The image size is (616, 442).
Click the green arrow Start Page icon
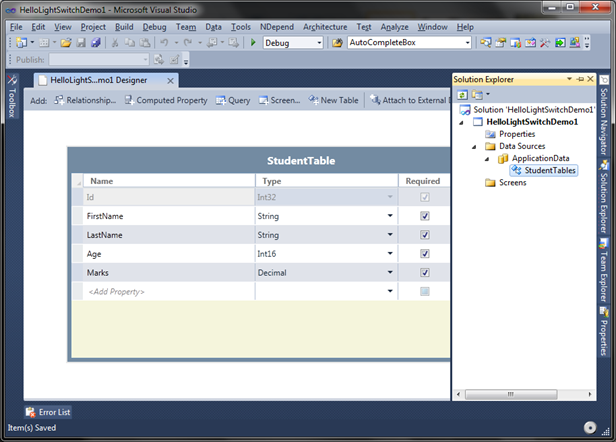coord(560,42)
